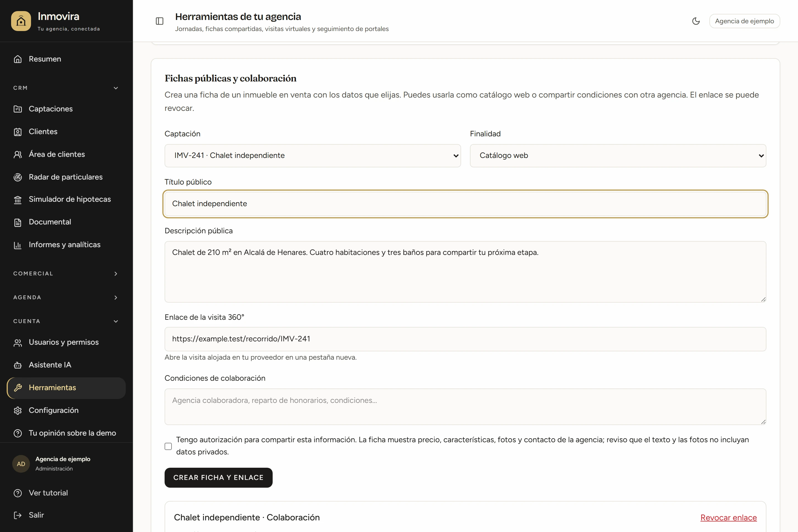Click the Simulador de hipotecas bank icon

pos(18,199)
